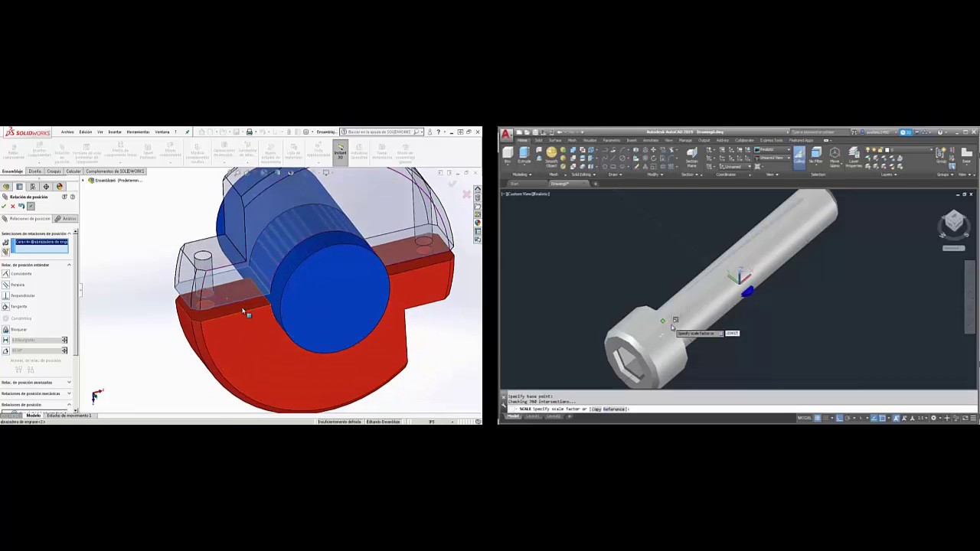Expand Relac. de posición avanzadas section
This screenshot has width=980, height=551.
point(69,382)
